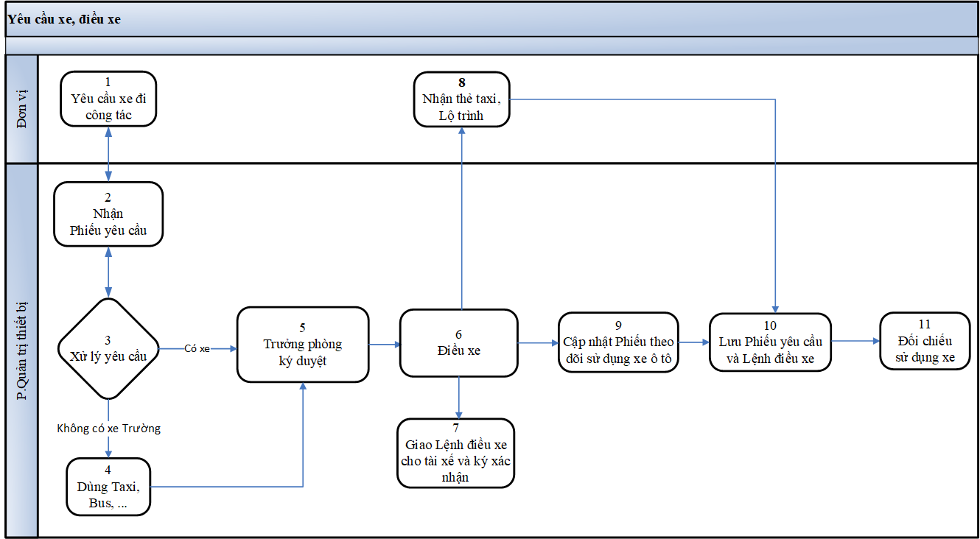
Task: Select the 'Cập nhật Phiếu theo dõi' step box
Action: pyautogui.click(x=618, y=343)
